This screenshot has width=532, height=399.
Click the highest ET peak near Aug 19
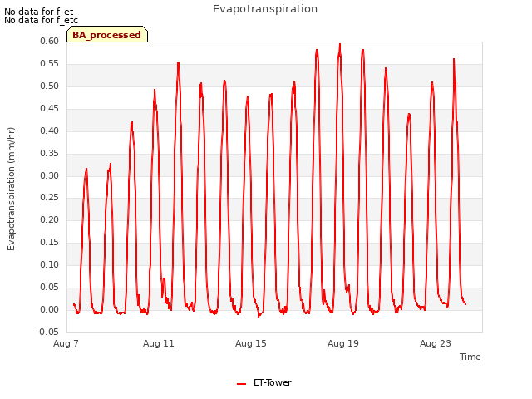click(x=340, y=44)
